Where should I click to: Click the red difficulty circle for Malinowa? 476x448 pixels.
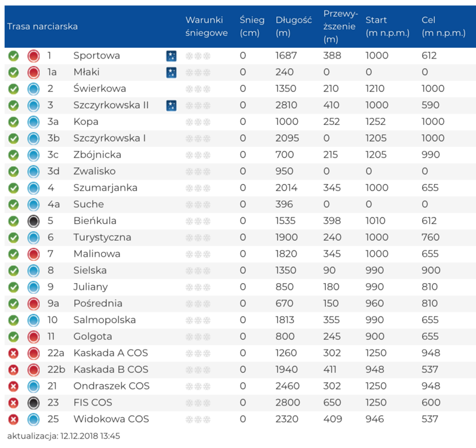33,254
